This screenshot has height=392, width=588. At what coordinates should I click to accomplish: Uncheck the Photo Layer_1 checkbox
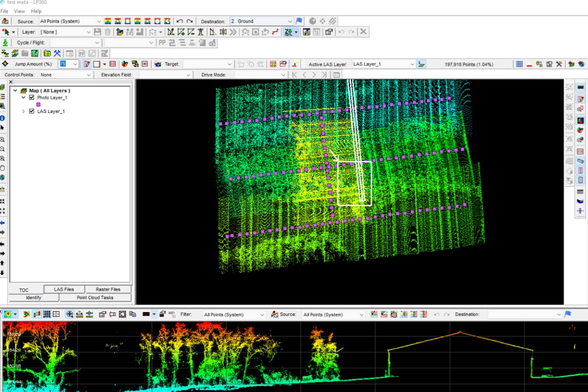click(x=32, y=97)
